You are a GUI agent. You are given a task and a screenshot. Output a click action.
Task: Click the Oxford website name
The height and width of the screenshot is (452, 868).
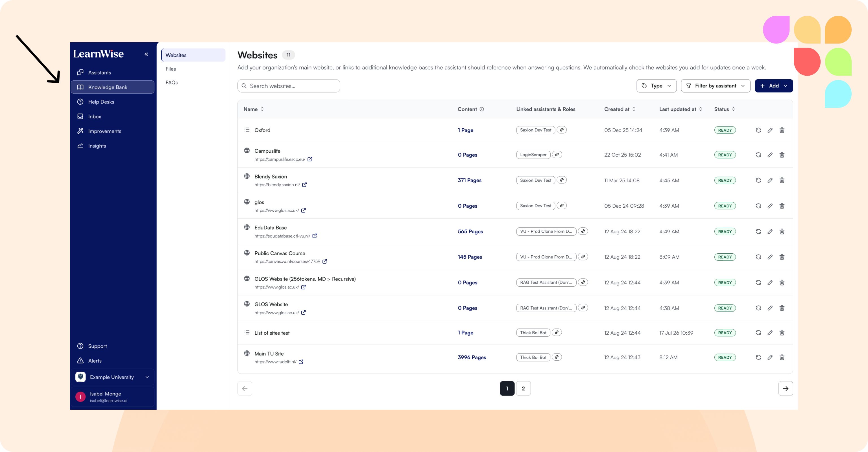coord(262,130)
